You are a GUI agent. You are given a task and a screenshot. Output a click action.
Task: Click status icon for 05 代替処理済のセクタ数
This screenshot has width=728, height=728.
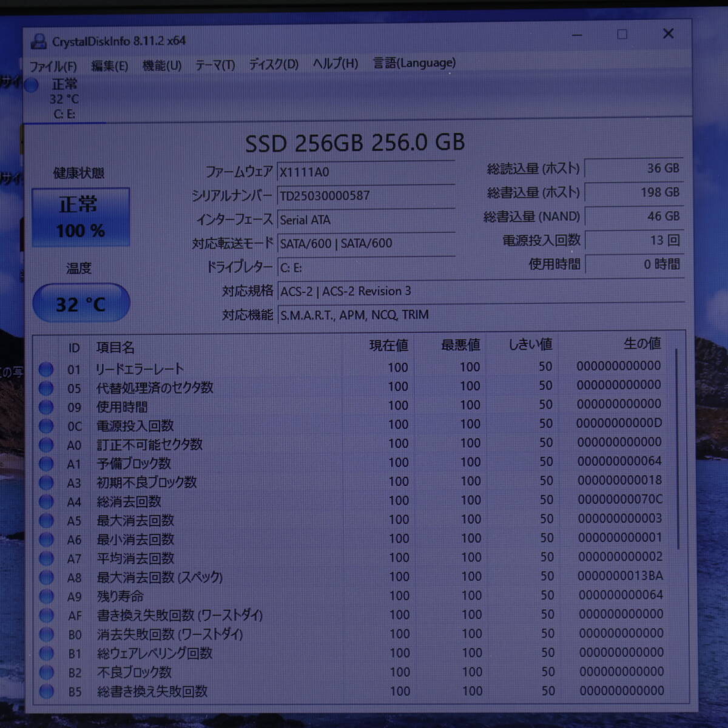point(46,388)
